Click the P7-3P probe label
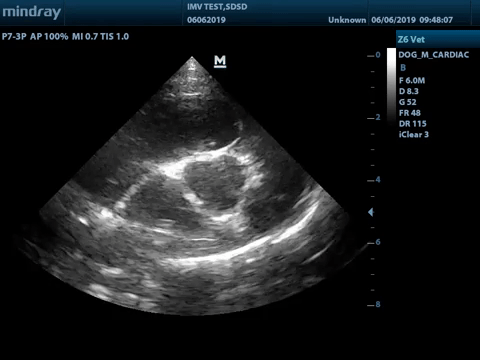 14,36
